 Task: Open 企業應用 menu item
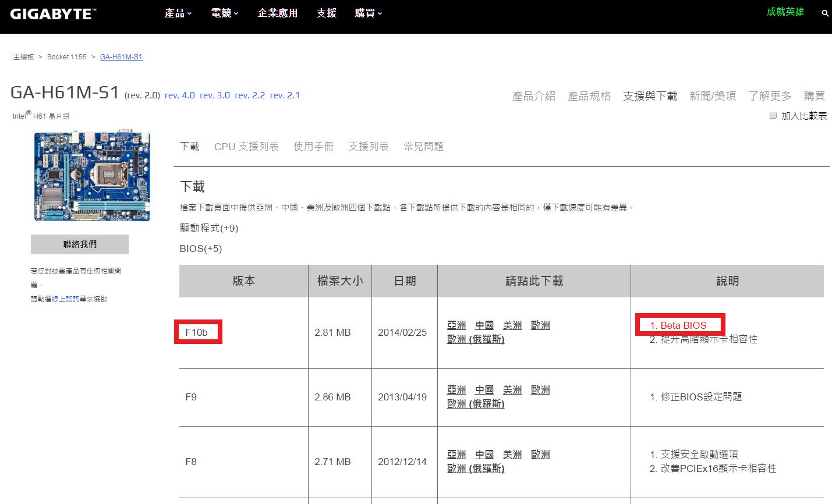pyautogui.click(x=277, y=13)
